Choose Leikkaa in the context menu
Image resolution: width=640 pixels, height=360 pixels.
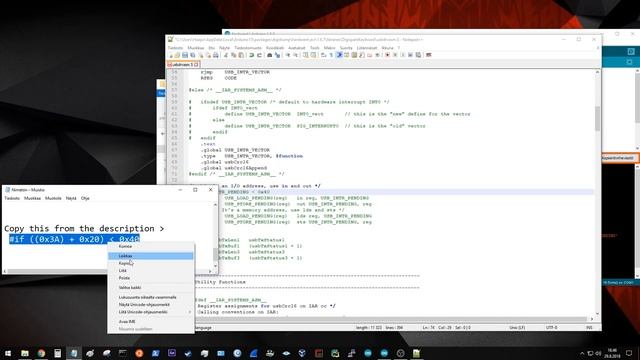pyautogui.click(x=151, y=256)
